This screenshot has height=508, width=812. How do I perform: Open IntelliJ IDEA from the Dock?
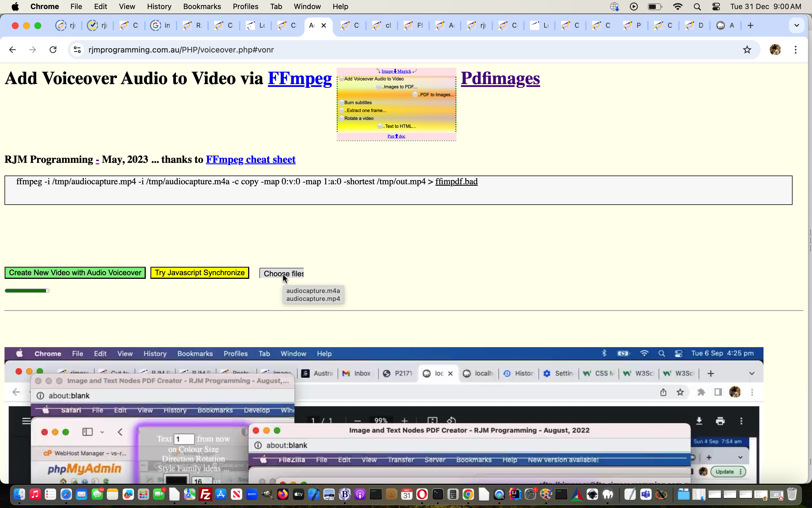(x=515, y=494)
